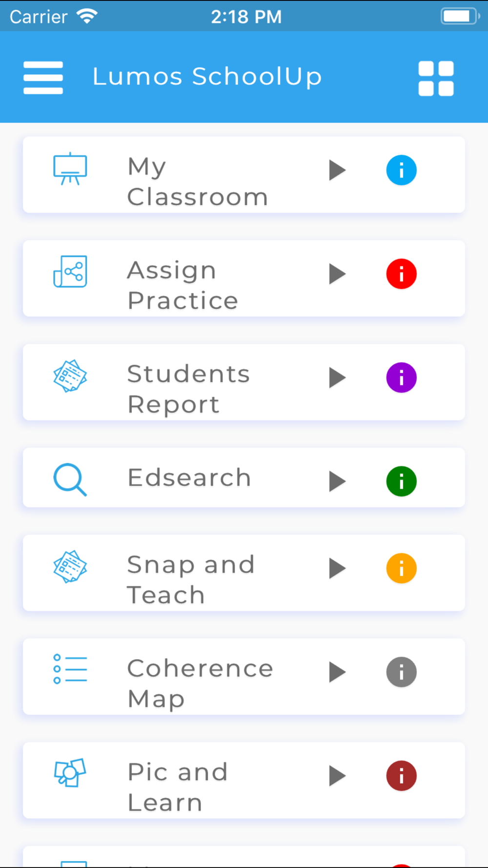Expand Edsearch with the triangle arrow
The image size is (488, 868).
337,481
